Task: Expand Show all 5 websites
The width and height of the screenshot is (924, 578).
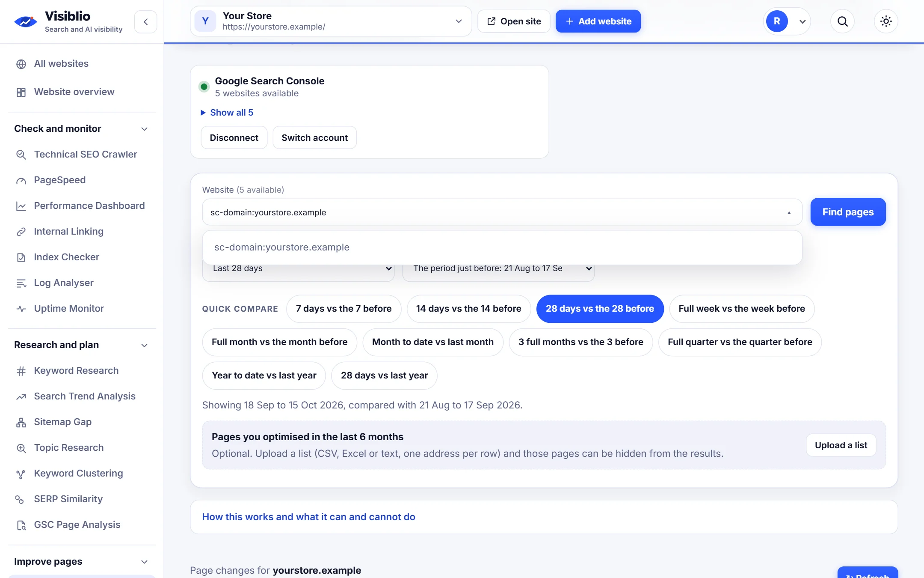Action: pyautogui.click(x=227, y=113)
